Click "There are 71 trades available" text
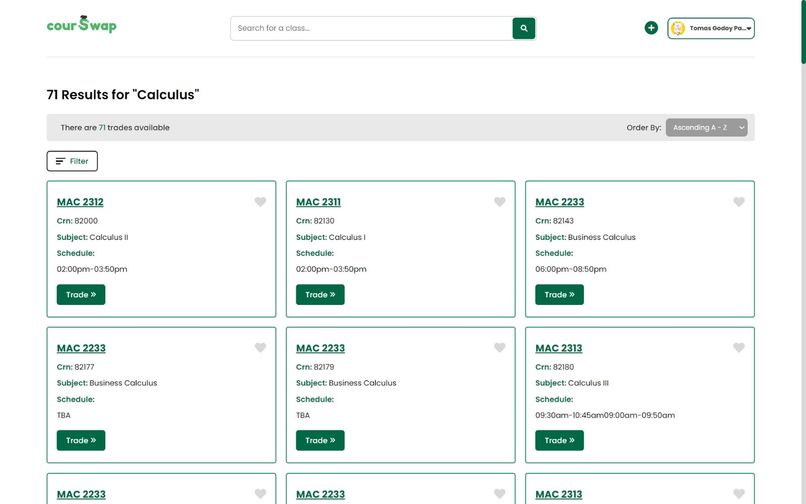806x504 pixels. pyautogui.click(x=115, y=128)
